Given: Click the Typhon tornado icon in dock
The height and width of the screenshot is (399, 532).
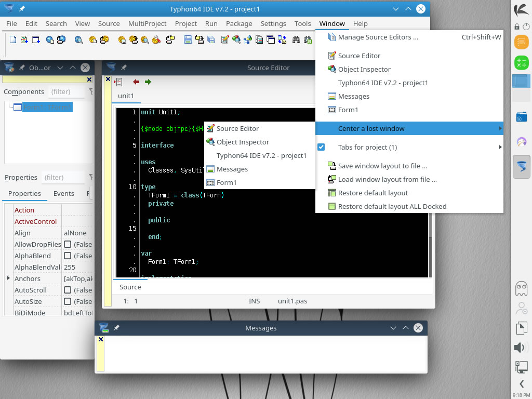Looking at the screenshot, I should tap(522, 166).
